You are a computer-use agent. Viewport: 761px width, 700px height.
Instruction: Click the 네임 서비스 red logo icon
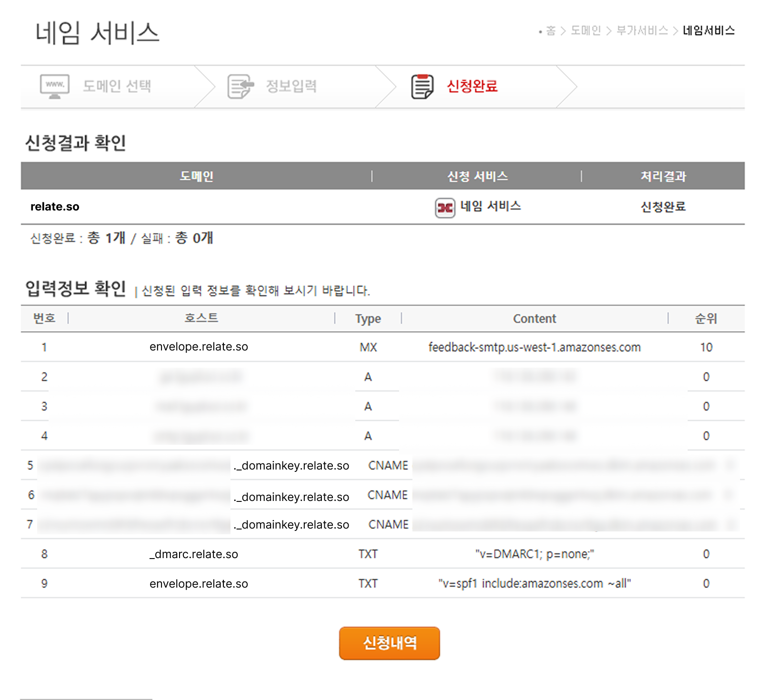445,208
